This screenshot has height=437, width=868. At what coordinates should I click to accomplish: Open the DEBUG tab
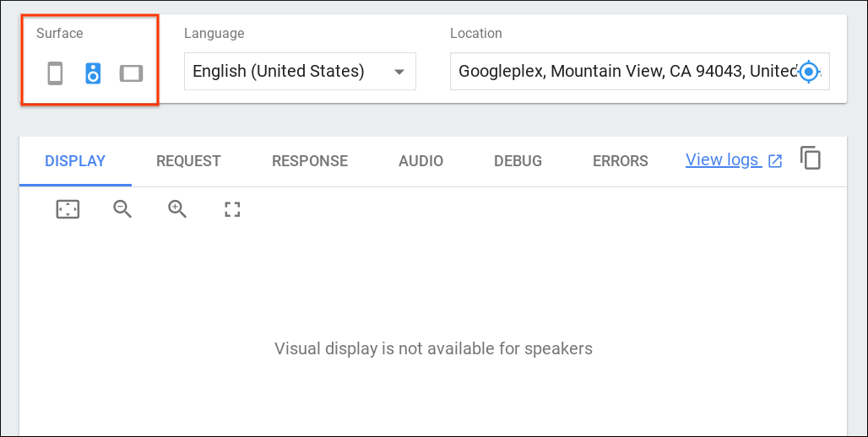coord(518,161)
